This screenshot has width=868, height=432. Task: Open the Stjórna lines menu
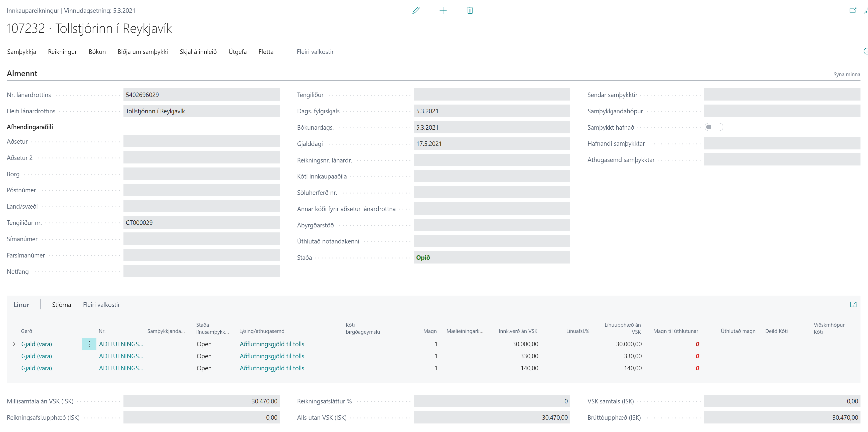(61, 305)
